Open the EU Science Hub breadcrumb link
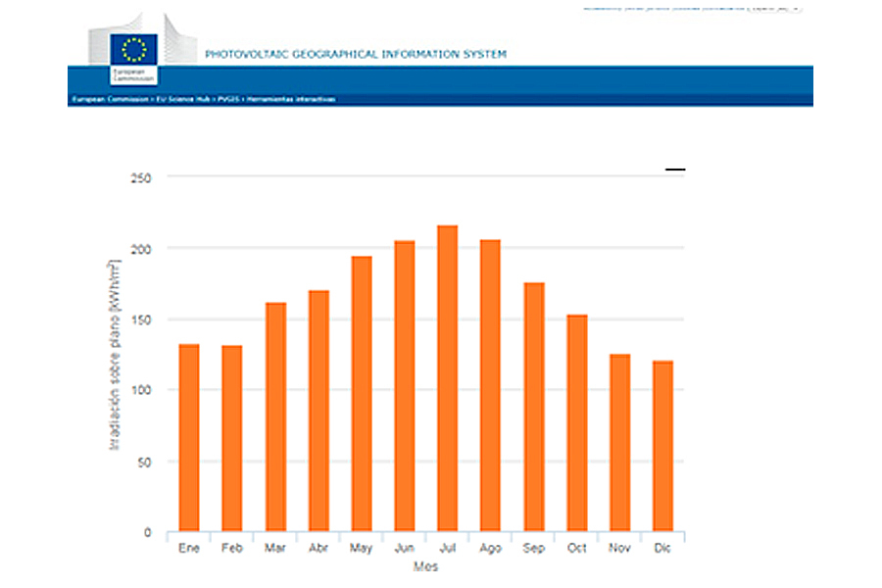882x588 pixels. (x=183, y=99)
